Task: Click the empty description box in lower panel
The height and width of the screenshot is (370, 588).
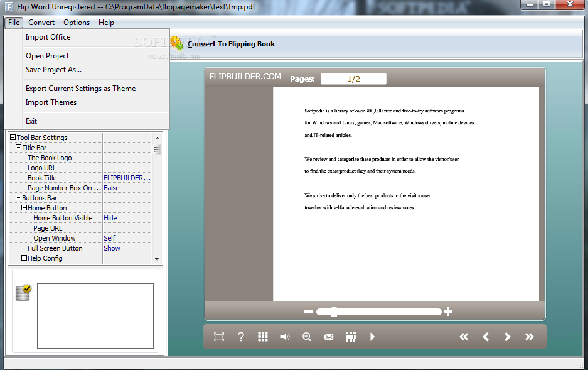Action: (95, 316)
